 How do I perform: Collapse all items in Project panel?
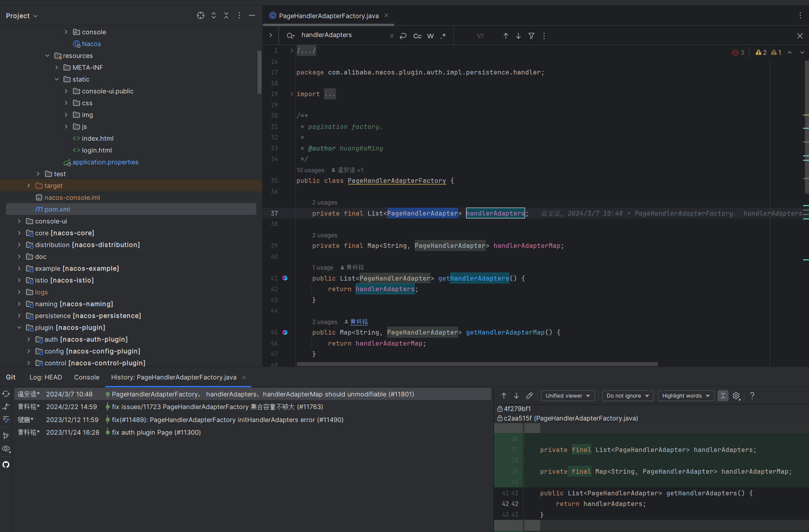point(226,15)
